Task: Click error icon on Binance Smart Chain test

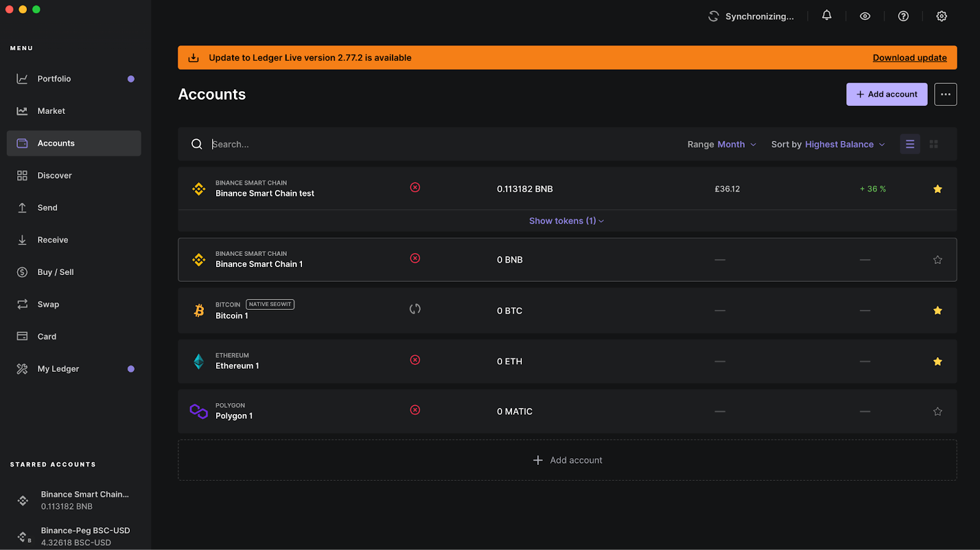Action: pos(415,187)
